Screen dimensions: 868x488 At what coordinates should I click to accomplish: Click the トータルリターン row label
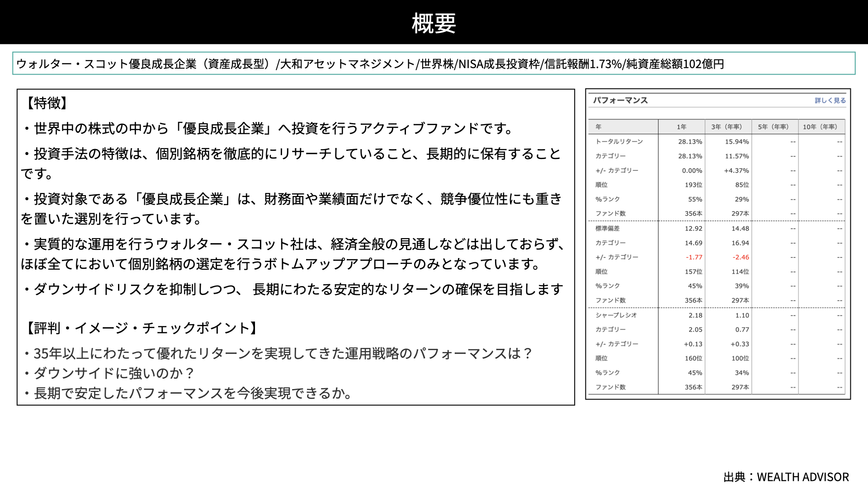pyautogui.click(x=619, y=141)
